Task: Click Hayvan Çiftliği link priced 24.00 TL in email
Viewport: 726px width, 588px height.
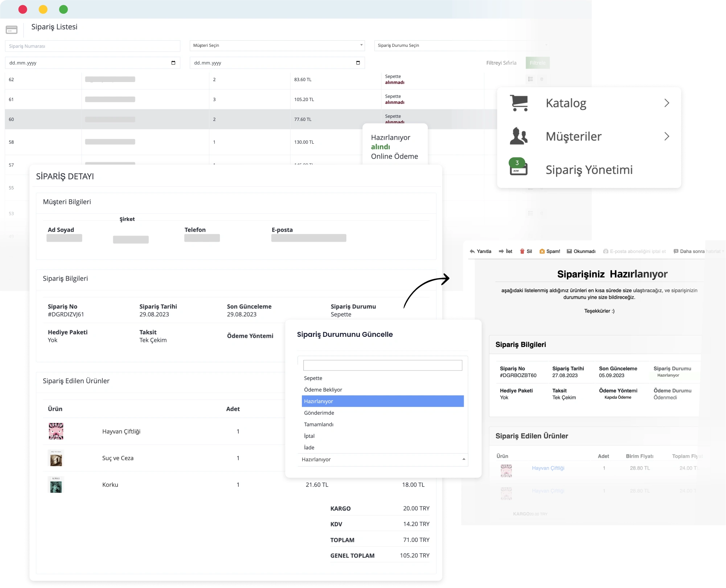Action: [x=548, y=468]
